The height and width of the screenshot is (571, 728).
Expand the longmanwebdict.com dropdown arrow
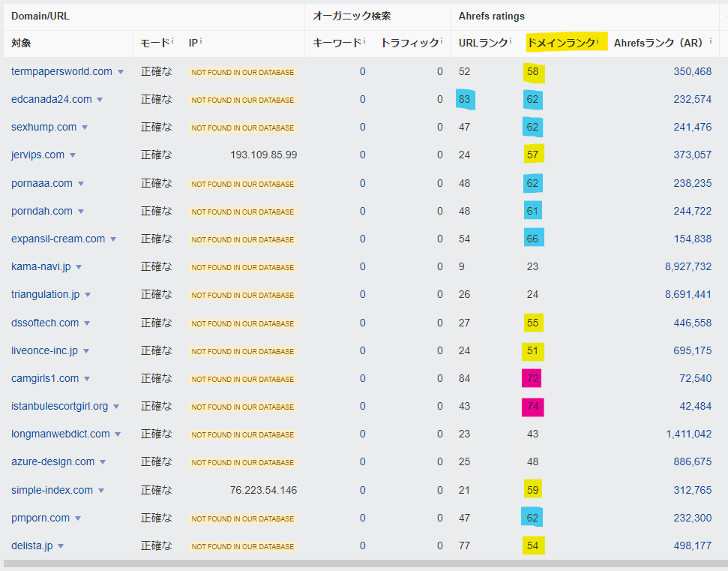(118, 434)
